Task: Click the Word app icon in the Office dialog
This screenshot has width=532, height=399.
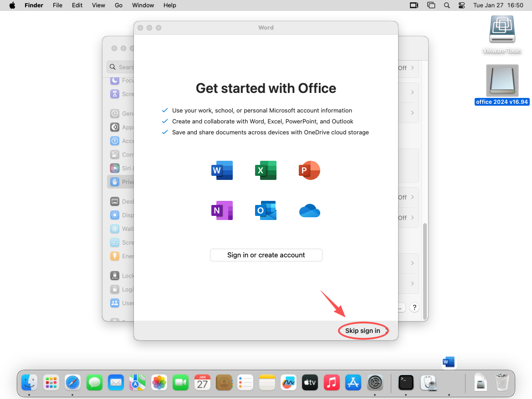Action: click(x=222, y=170)
